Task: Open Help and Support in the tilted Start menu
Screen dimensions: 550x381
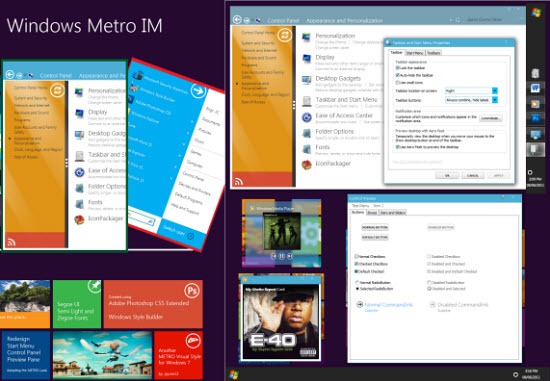Action: (x=185, y=209)
